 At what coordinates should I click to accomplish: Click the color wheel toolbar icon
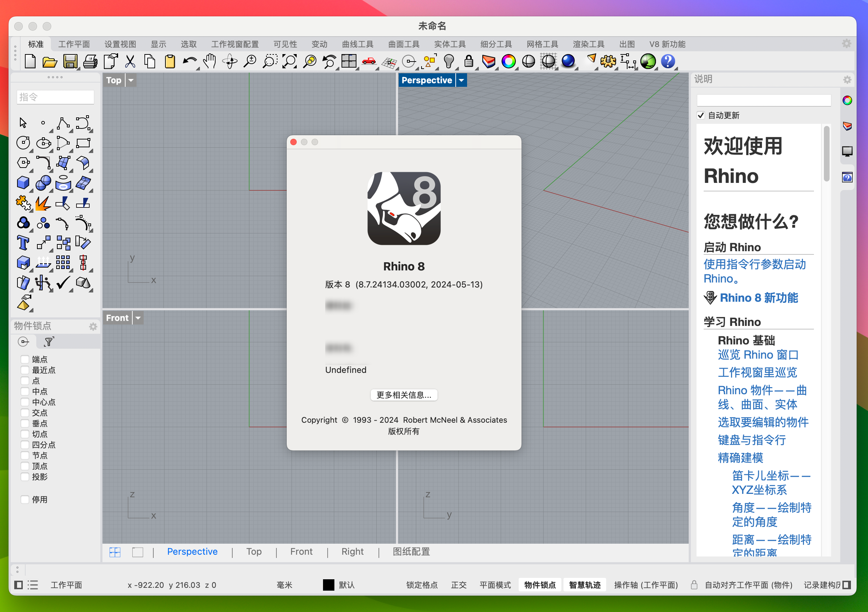coord(508,61)
